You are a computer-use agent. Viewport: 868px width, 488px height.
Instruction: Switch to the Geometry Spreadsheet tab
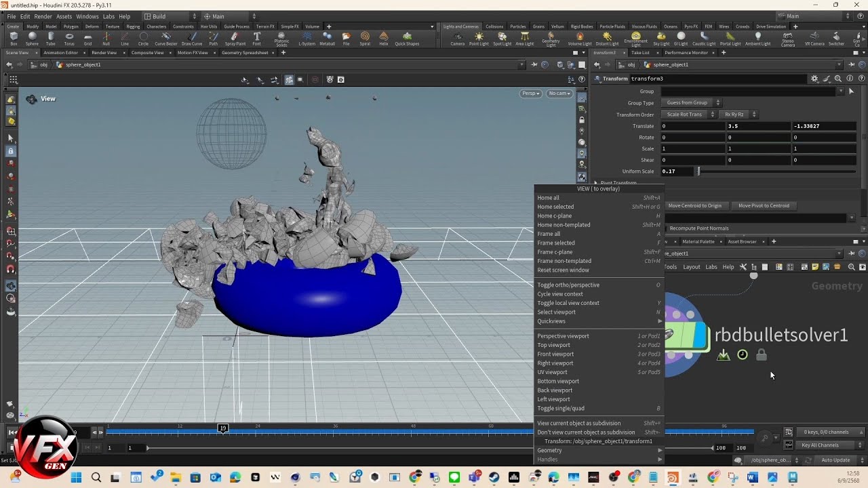click(x=245, y=53)
